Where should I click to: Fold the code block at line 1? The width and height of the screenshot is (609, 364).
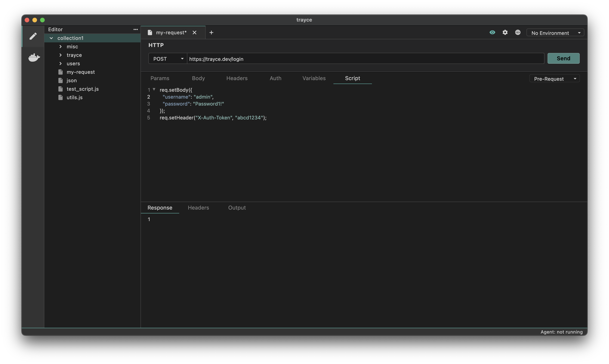154,90
